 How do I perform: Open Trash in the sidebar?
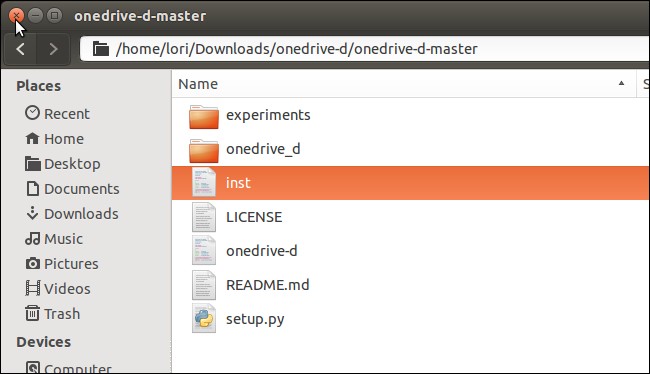coord(52,314)
